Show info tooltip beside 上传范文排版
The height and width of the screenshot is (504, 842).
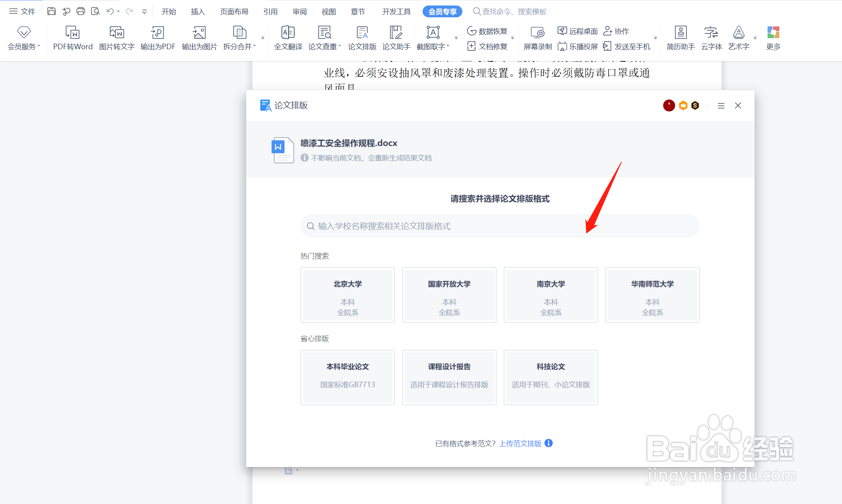click(x=549, y=443)
